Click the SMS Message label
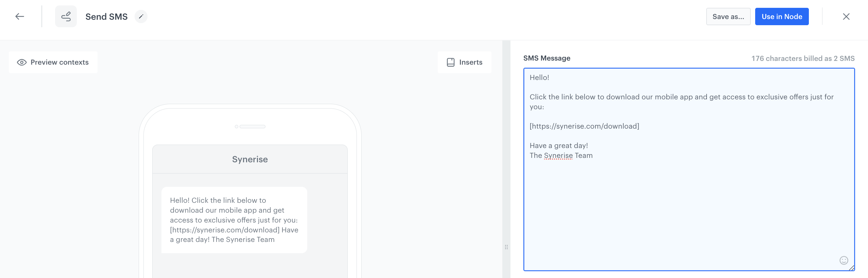The width and height of the screenshot is (868, 278). 546,58
